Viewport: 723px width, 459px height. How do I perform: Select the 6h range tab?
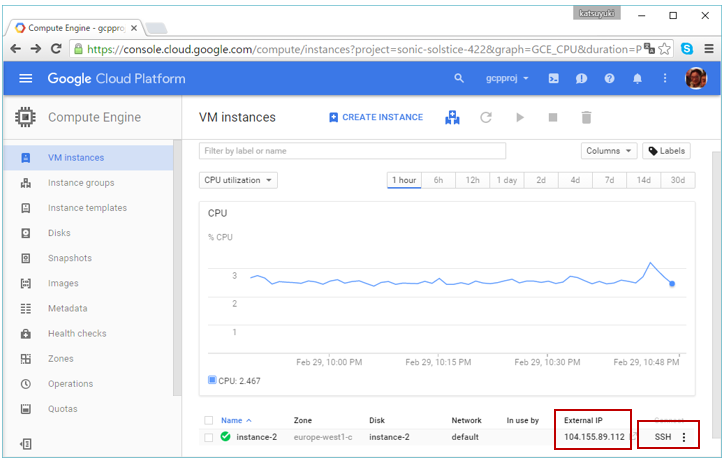438,180
